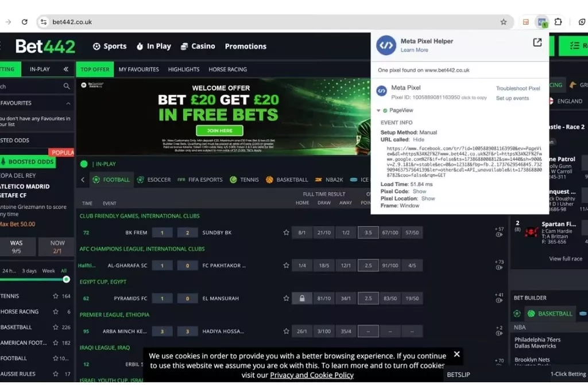
Task: Dismiss the cookie notice with the X
Action: [457, 354]
